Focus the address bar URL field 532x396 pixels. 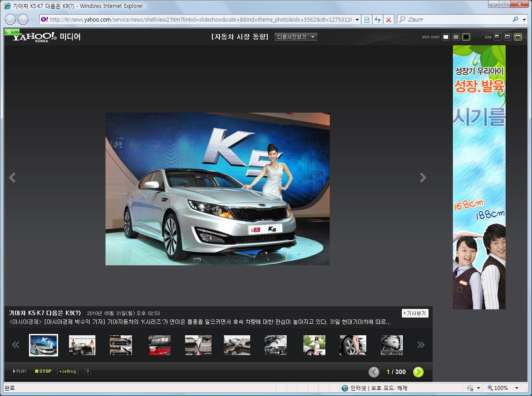200,19
